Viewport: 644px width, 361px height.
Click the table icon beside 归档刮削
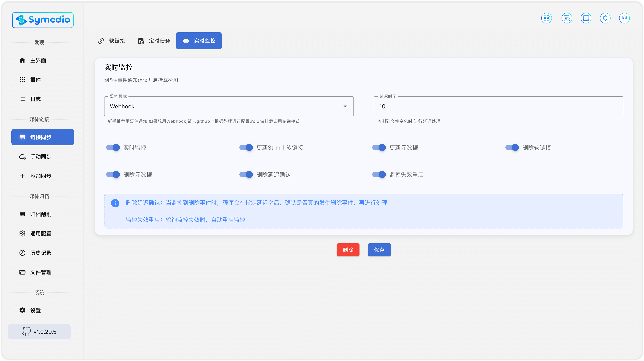tap(22, 214)
